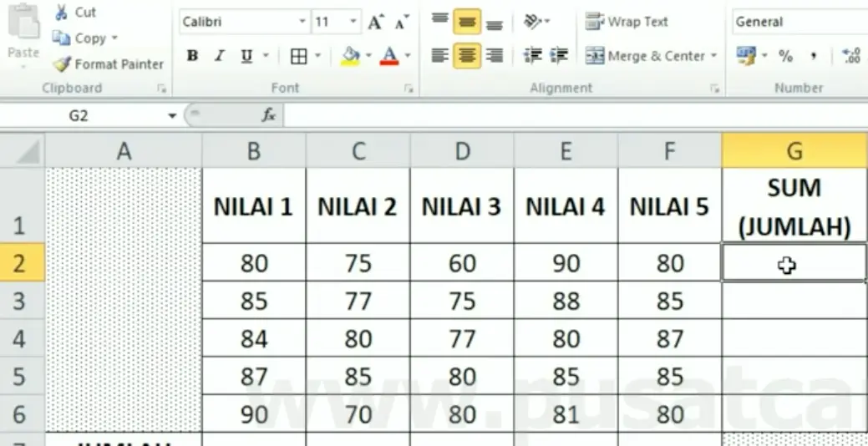The image size is (868, 446).
Task: Click the Paste clipboard button
Action: 23,33
